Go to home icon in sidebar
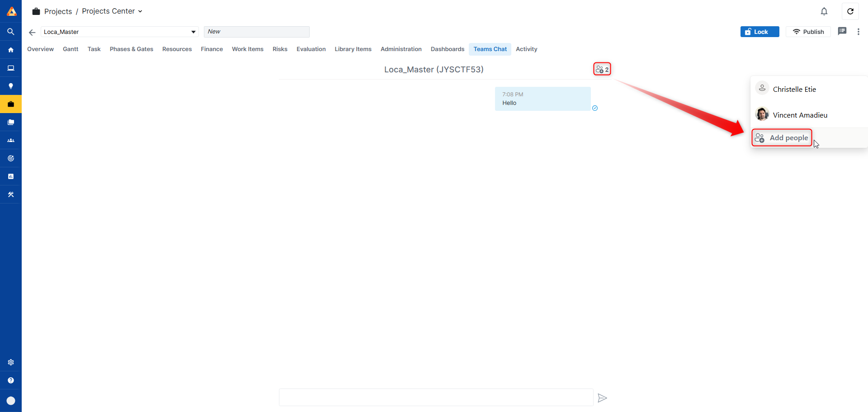Screen dimensions: 868x412 coord(11,50)
